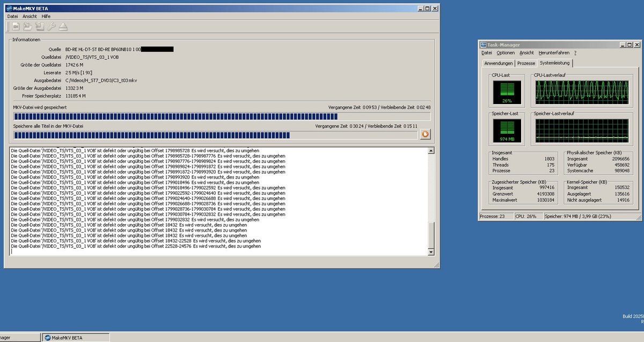
Task: Click the first log line with offset 1798985728
Action: pos(135,151)
